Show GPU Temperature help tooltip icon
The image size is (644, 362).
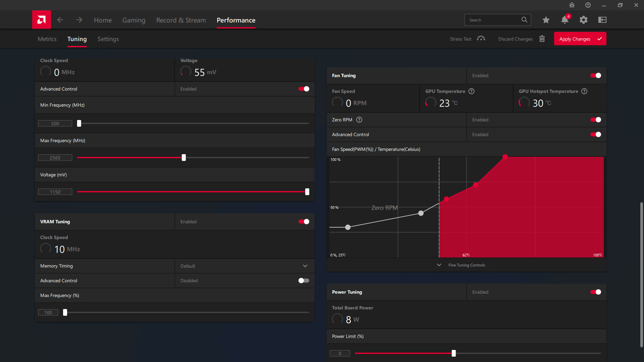click(471, 91)
